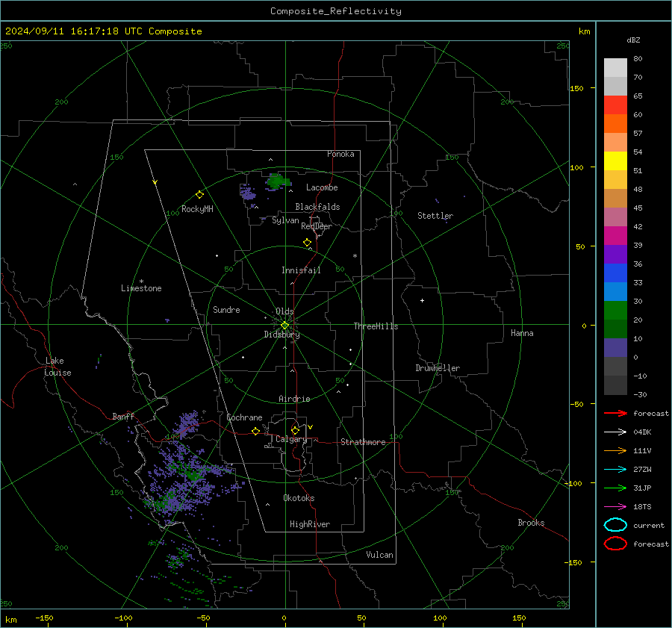Click the red 65-60 dBZ colour band
The width and height of the screenshot is (672, 628).
615,105
